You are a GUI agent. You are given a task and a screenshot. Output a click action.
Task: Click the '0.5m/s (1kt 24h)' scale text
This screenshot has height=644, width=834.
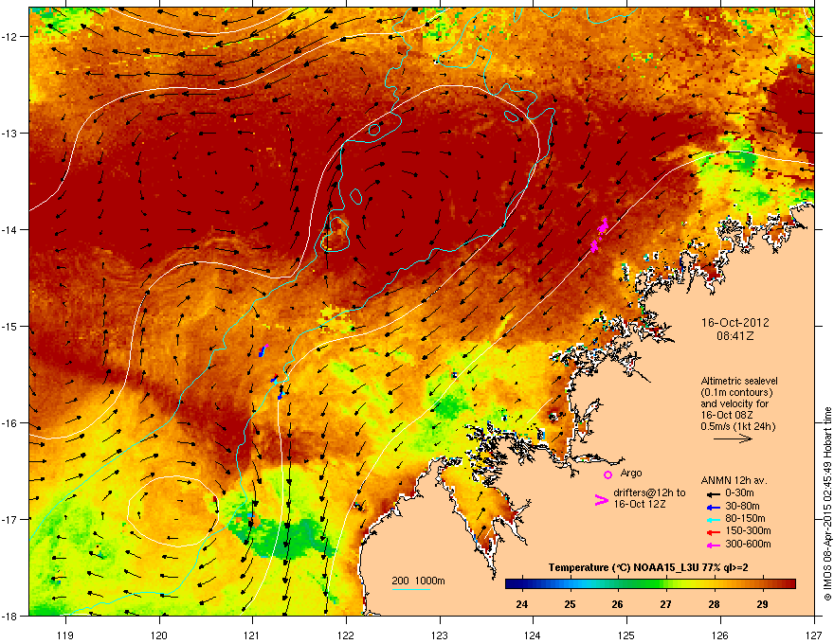point(737,426)
